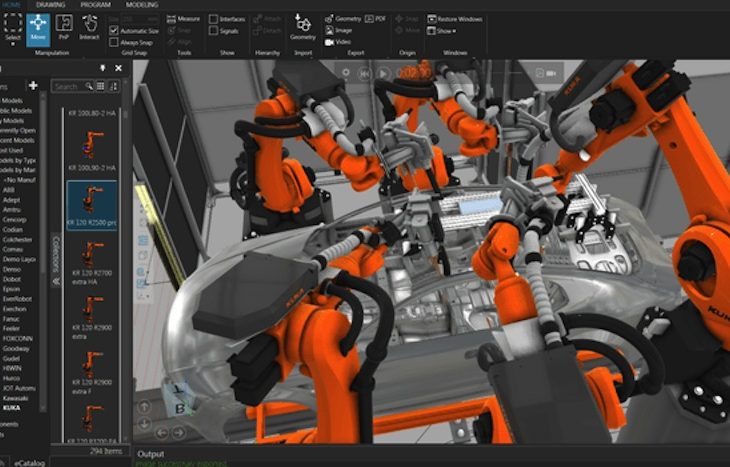Export a Video of the simulation
730x467 pixels.
click(x=338, y=42)
